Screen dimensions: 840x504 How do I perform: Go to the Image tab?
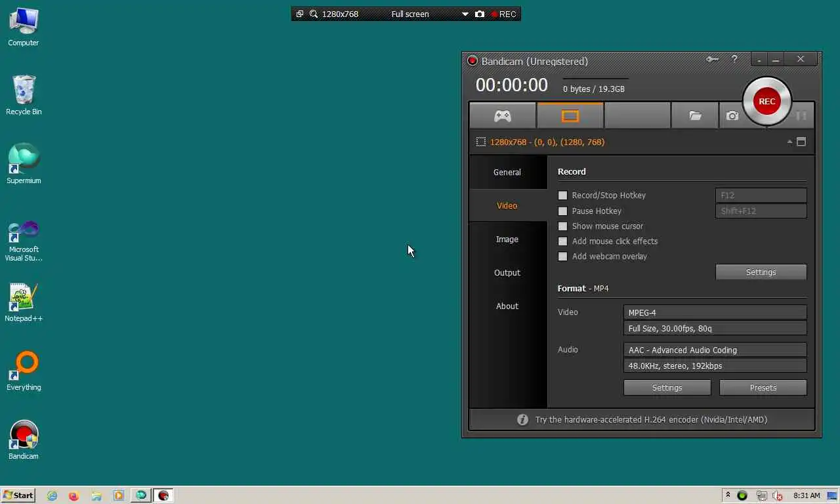(x=507, y=239)
